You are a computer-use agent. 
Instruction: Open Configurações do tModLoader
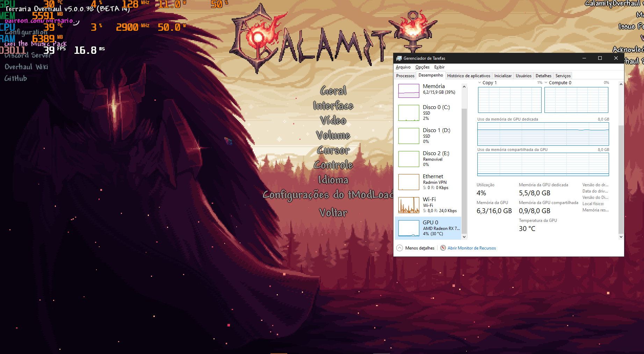[328, 195]
